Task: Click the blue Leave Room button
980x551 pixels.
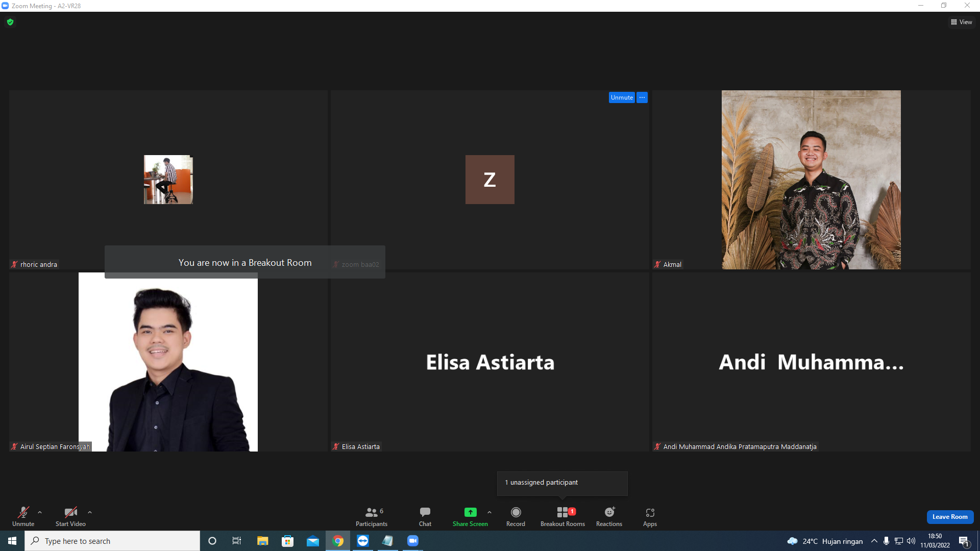Action: (x=950, y=517)
